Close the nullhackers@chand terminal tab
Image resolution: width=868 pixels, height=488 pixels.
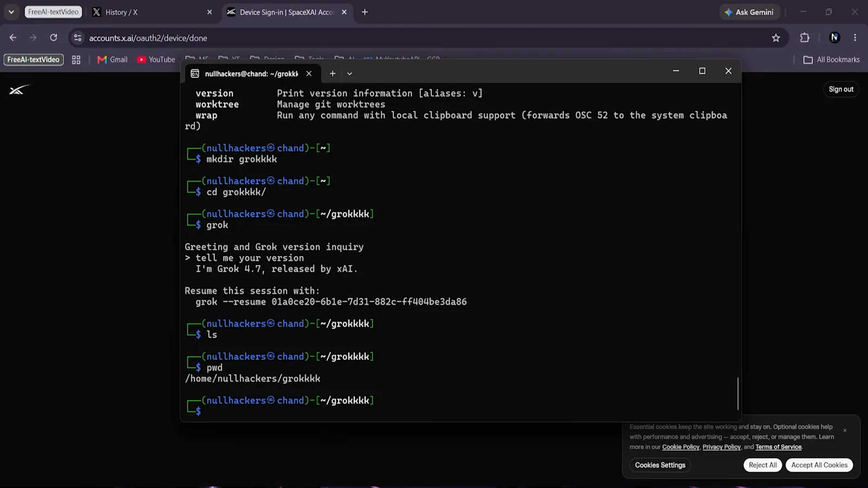[x=309, y=73]
